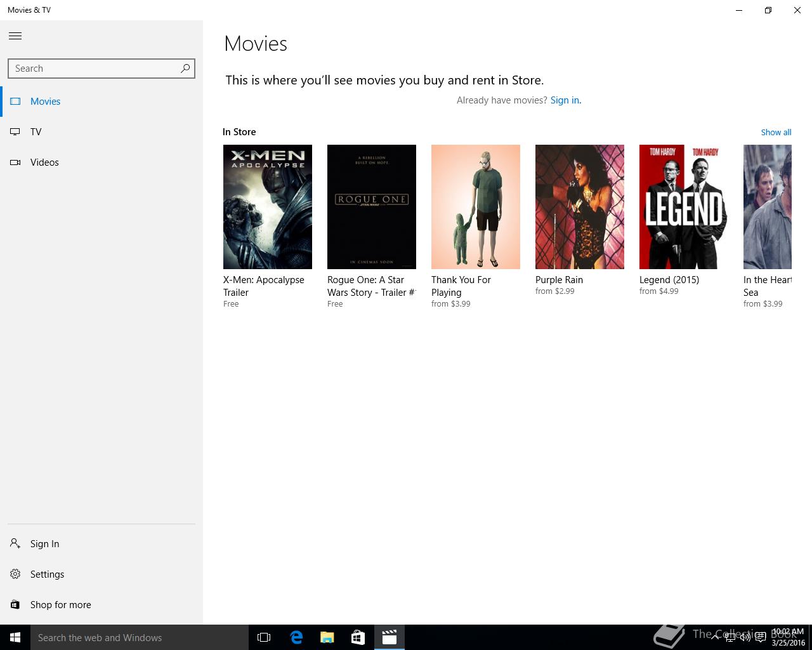Open the Action Center notifications icon
The image size is (812, 650).
click(760, 637)
